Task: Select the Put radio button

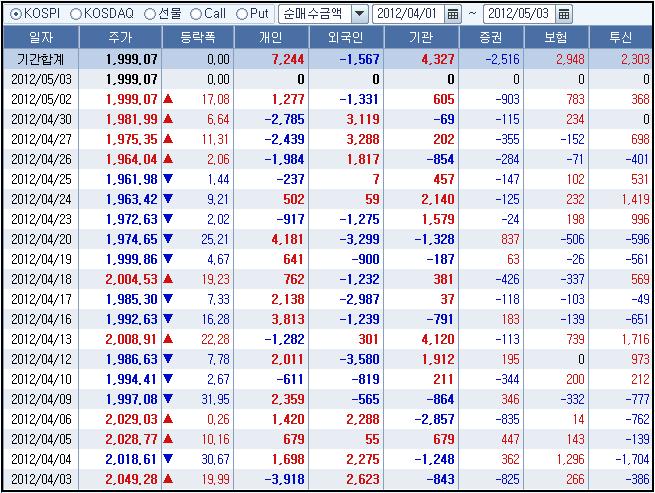Action: [242, 14]
